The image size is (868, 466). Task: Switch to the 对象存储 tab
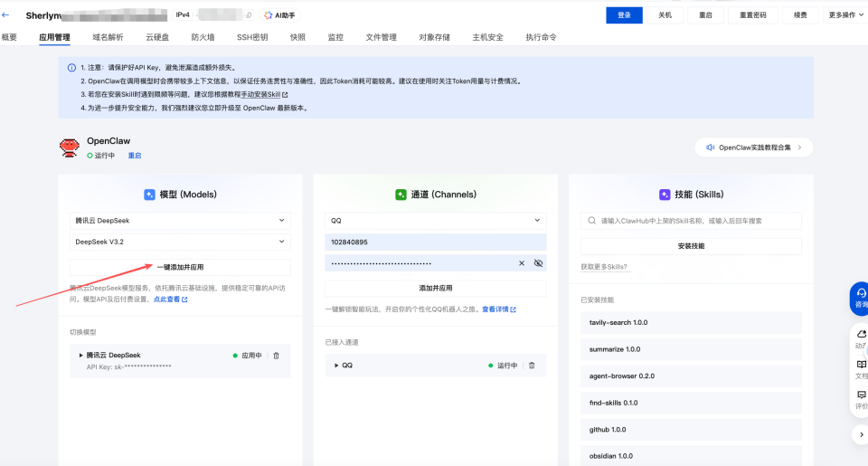[435, 37]
